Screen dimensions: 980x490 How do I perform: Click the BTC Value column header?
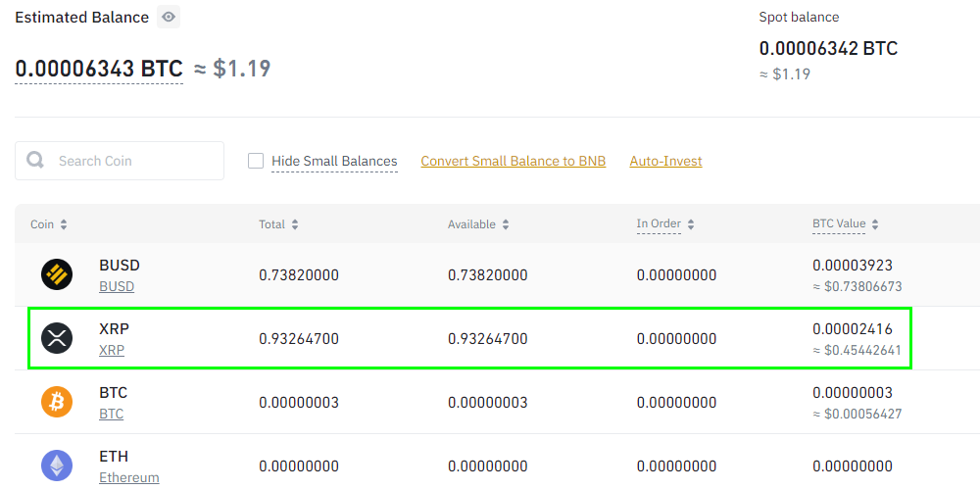(839, 224)
